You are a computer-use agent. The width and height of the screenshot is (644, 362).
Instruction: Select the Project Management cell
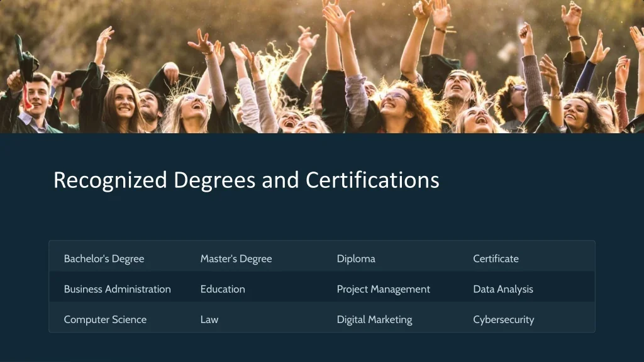[383, 289]
